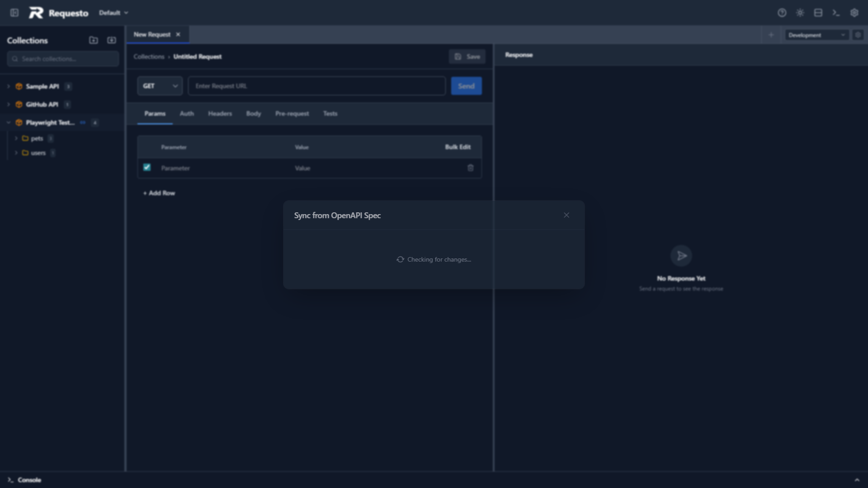Screen dimensions: 868x488
Task: Click the Collections sidebar heading
Action: pyautogui.click(x=27, y=40)
